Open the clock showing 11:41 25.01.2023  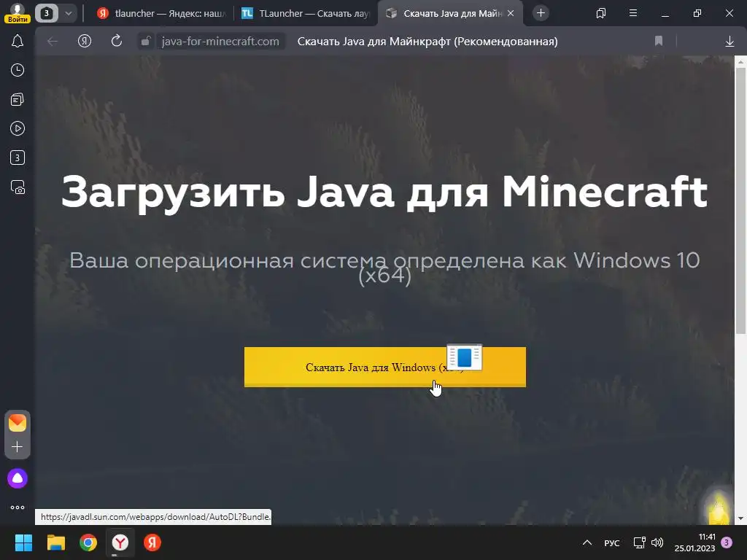pos(694,542)
